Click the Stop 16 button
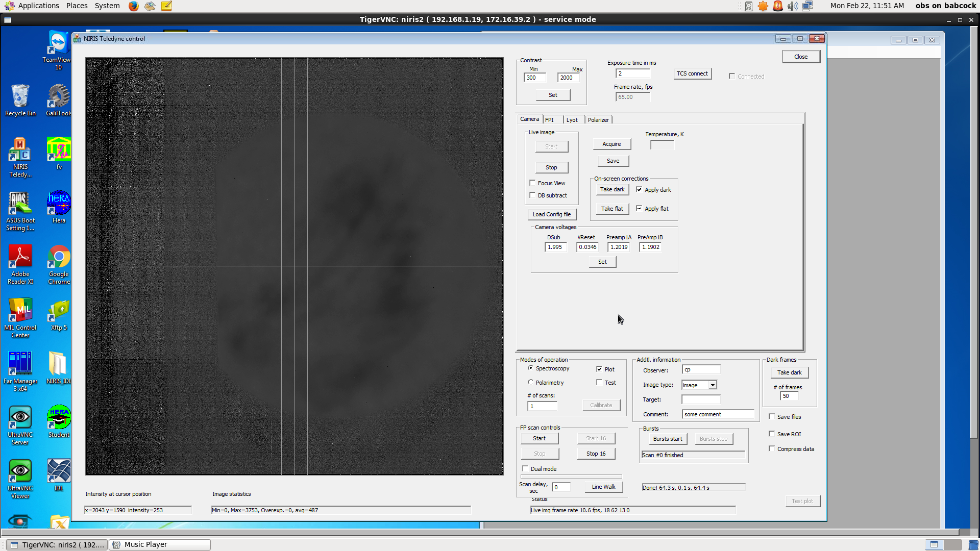Image resolution: width=980 pixels, height=551 pixels. coord(596,454)
